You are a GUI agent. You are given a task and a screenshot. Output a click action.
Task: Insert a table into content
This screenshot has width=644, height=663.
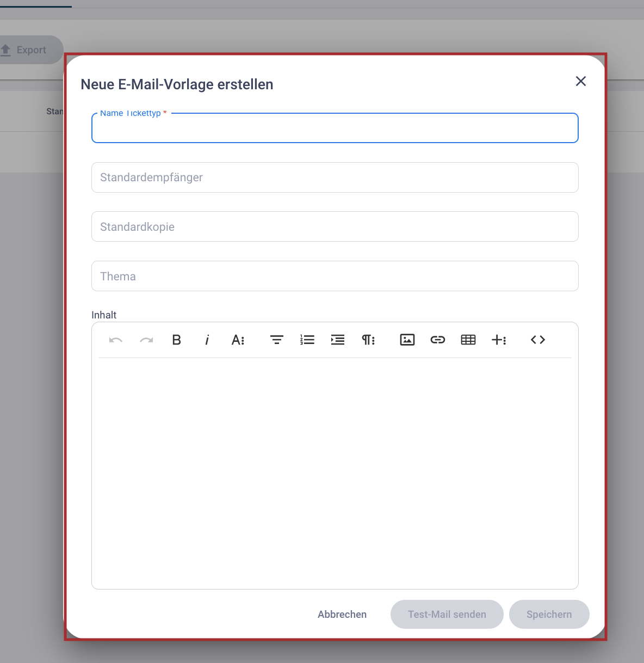click(468, 340)
